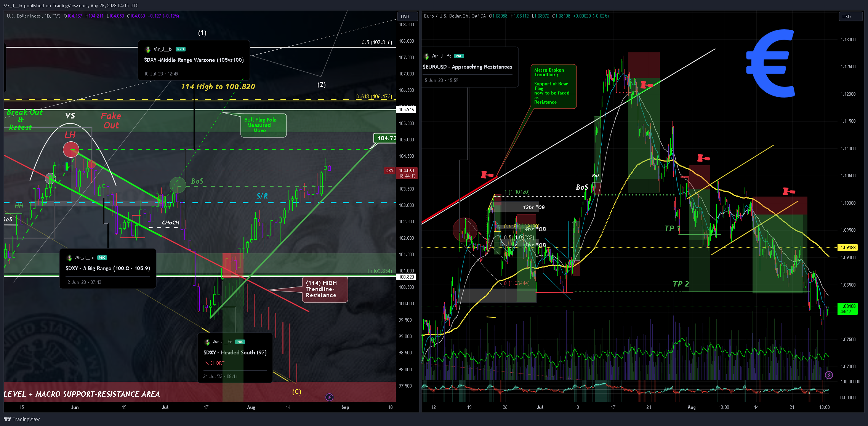Select the yellow 1.09188 price label

click(x=848, y=248)
